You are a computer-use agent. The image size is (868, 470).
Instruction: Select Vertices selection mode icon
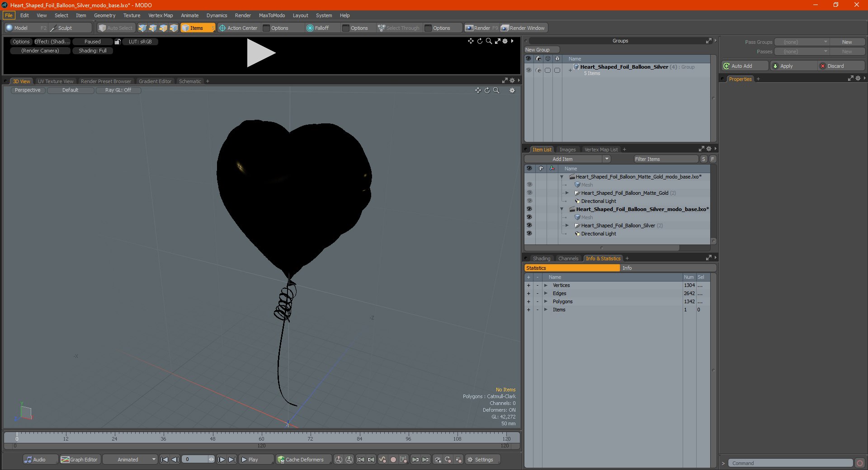(x=142, y=28)
